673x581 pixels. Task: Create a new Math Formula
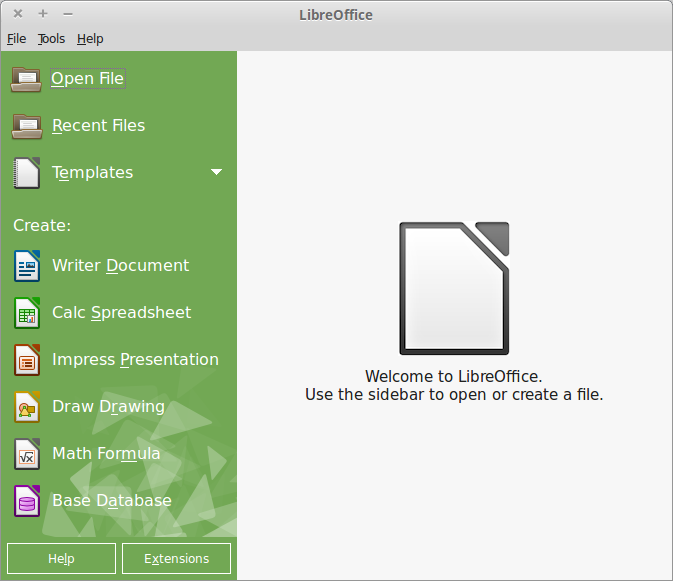(106, 453)
